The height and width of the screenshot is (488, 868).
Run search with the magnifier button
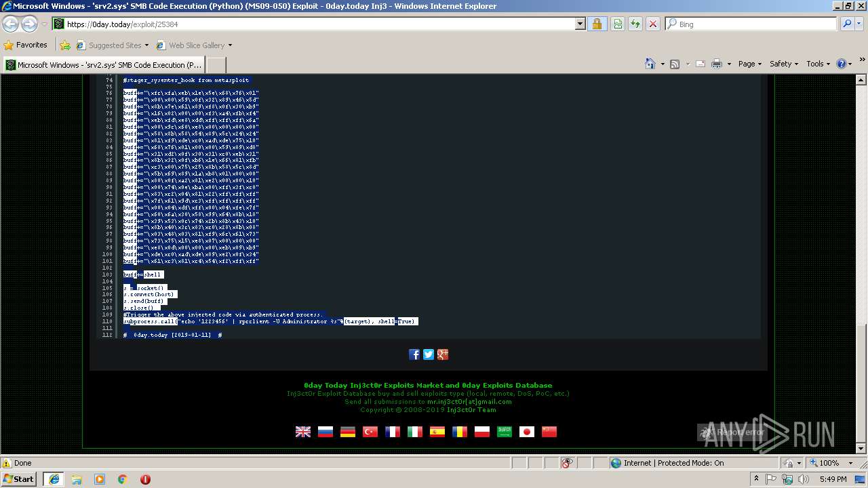[x=847, y=24]
